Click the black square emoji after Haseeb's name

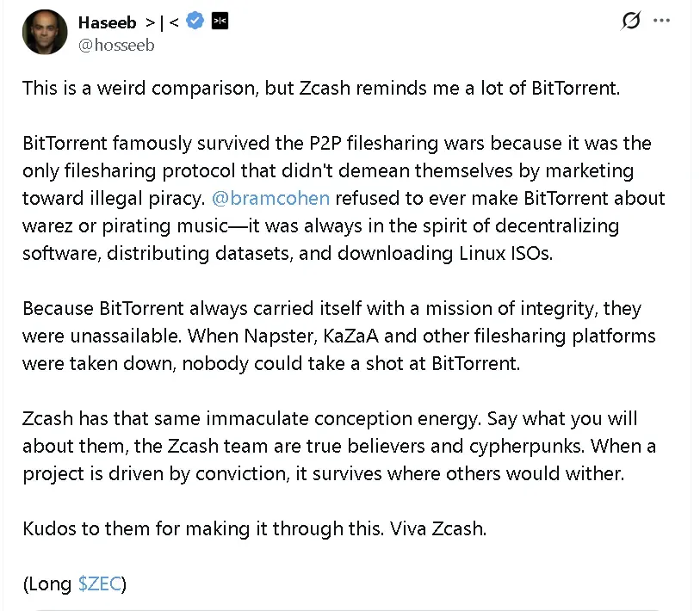tap(220, 21)
